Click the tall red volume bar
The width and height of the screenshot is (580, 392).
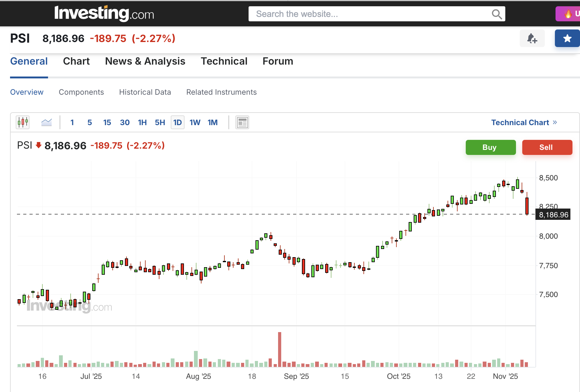(x=279, y=349)
